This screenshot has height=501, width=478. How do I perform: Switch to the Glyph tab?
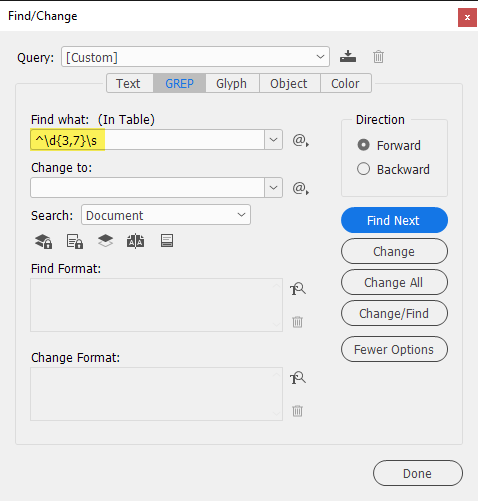[232, 83]
